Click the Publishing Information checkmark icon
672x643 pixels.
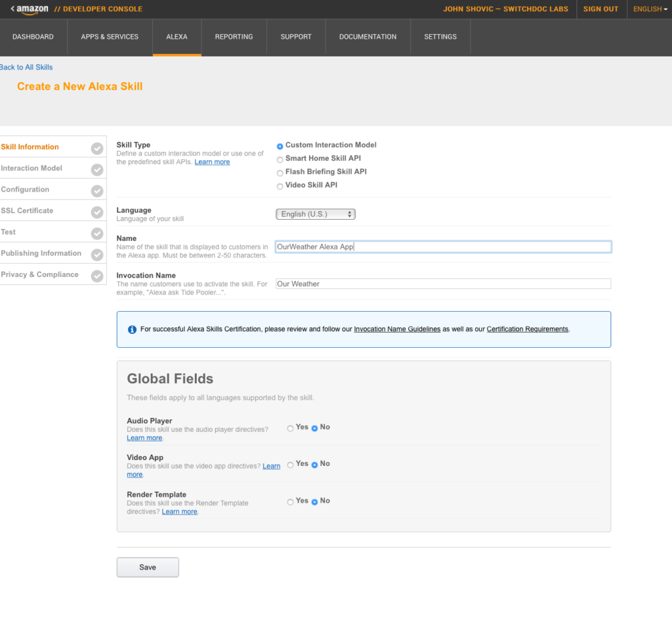pos(97,255)
